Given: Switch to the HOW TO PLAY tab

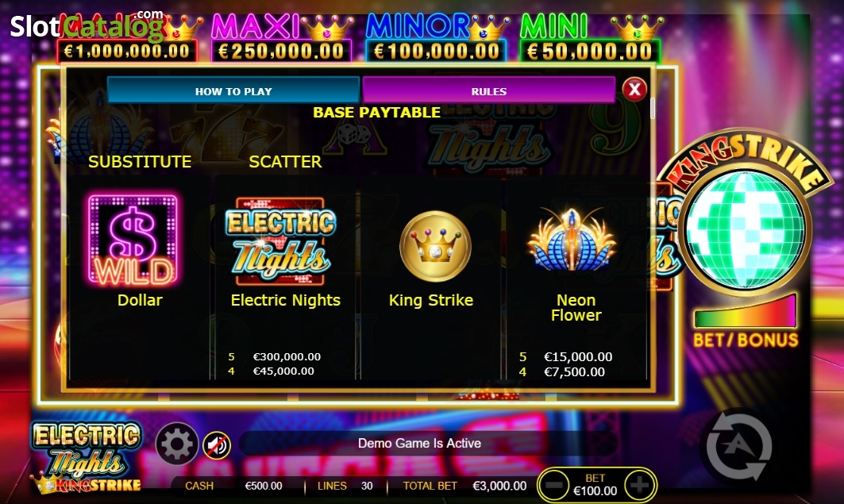Looking at the screenshot, I should (233, 91).
